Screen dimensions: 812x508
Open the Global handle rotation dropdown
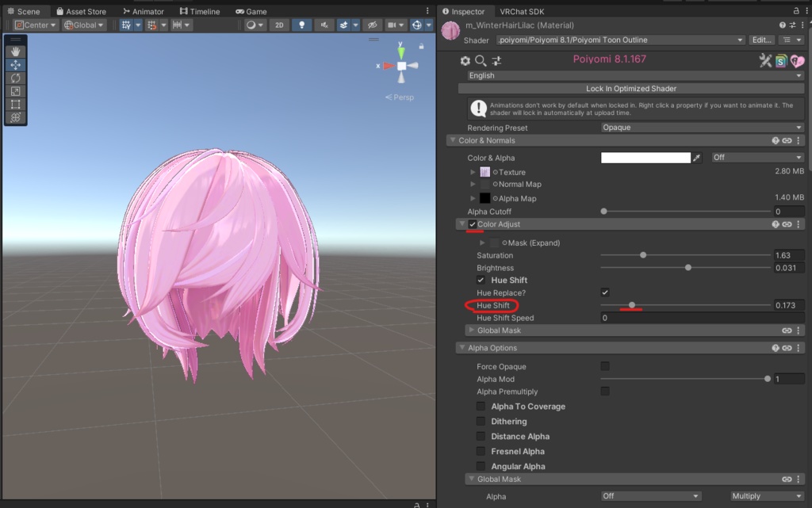click(x=84, y=25)
